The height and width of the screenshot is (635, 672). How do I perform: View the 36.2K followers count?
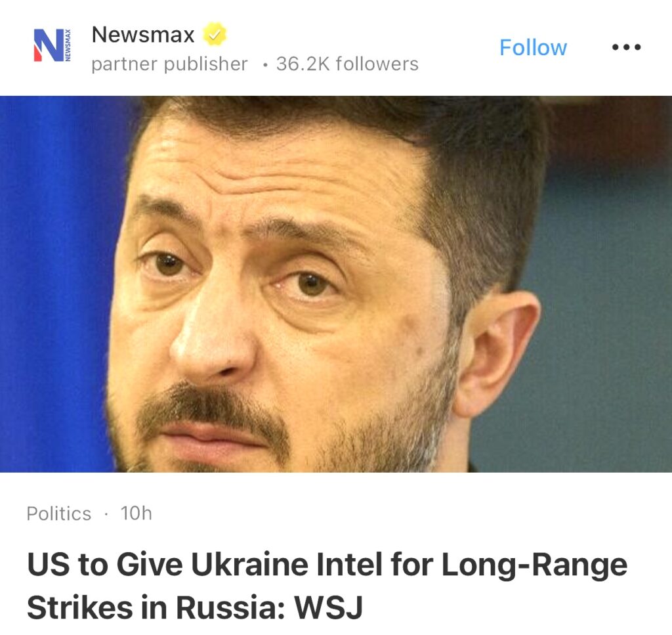point(347,64)
